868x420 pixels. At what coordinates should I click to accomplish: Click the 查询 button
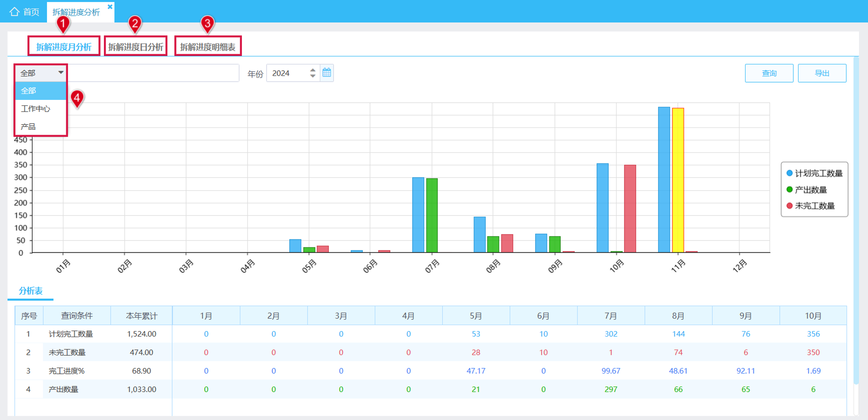[x=769, y=73]
